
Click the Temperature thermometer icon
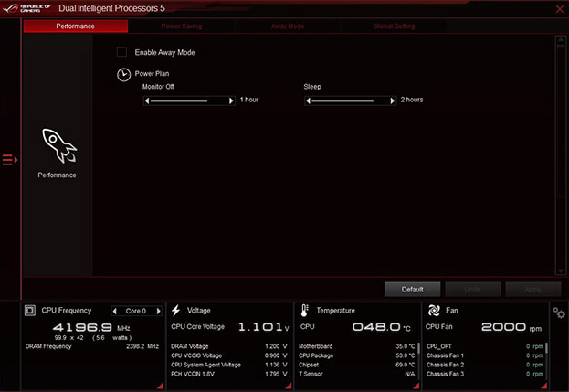[305, 311]
